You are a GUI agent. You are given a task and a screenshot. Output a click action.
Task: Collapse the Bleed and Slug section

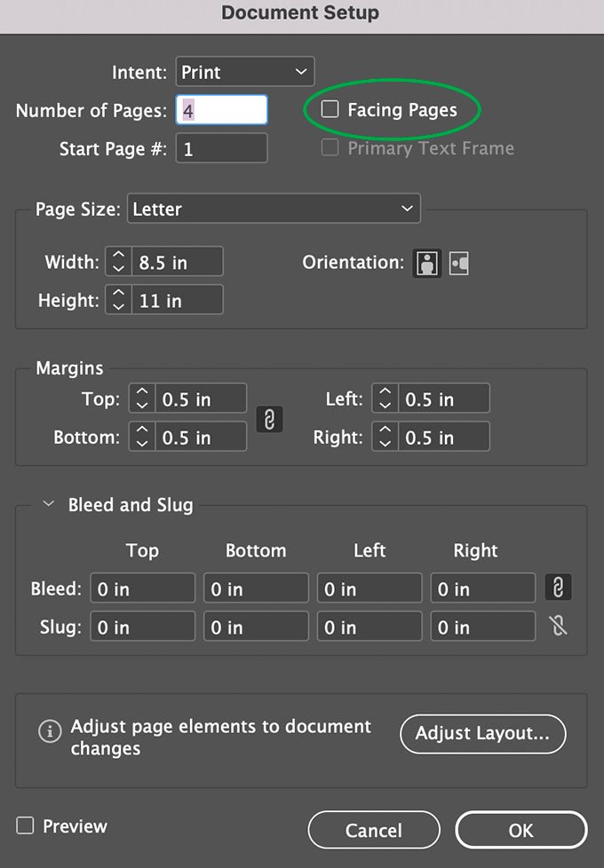pyautogui.click(x=49, y=504)
